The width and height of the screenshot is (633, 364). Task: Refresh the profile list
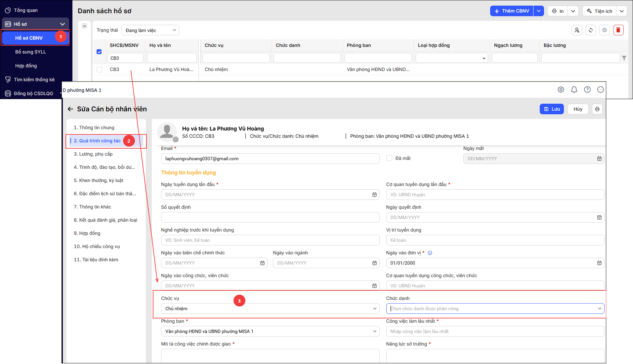(x=591, y=30)
